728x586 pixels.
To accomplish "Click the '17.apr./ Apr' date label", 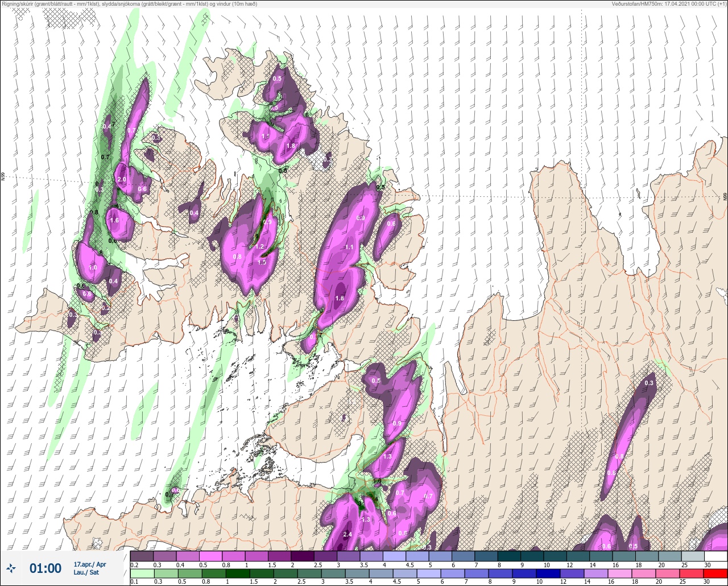I will tap(90, 564).
